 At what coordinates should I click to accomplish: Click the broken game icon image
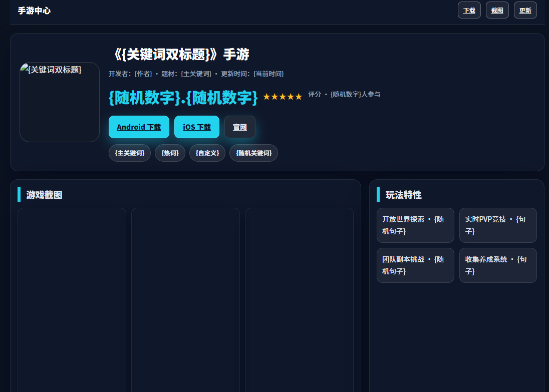click(x=60, y=102)
